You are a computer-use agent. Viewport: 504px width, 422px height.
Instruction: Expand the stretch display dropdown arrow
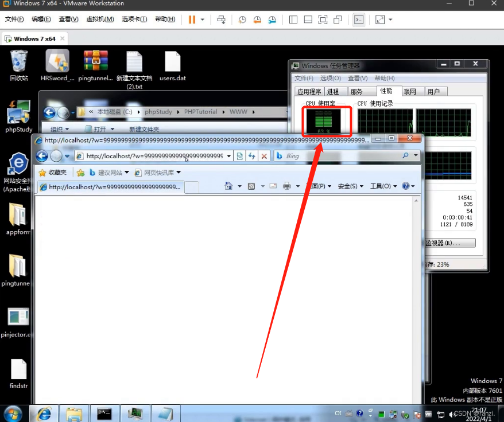point(390,19)
